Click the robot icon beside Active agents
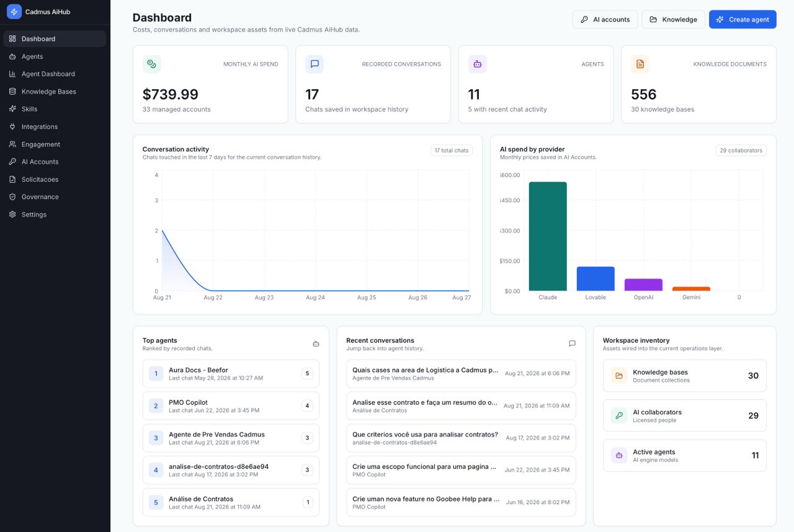Viewport: 794px width, 532px height. (x=619, y=455)
